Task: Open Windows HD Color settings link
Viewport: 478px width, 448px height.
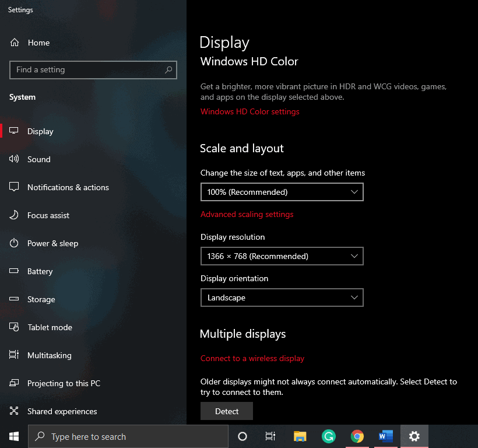Action: (x=249, y=111)
